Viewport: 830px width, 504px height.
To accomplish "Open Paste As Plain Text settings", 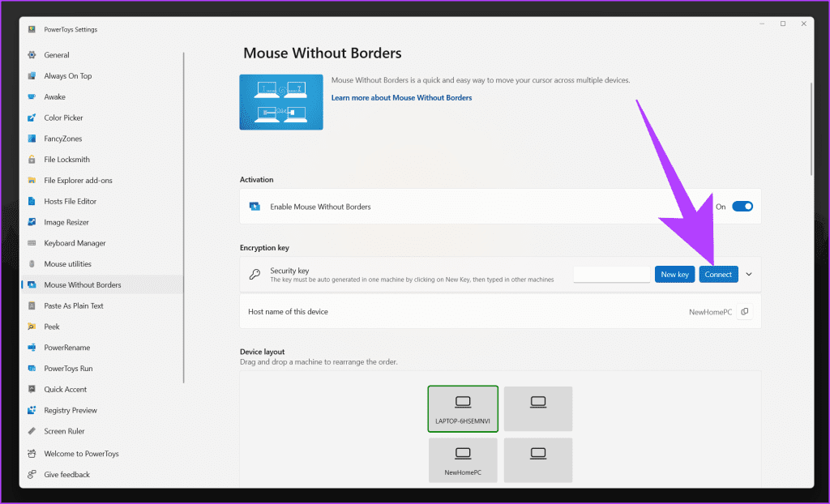I will [x=103, y=306].
